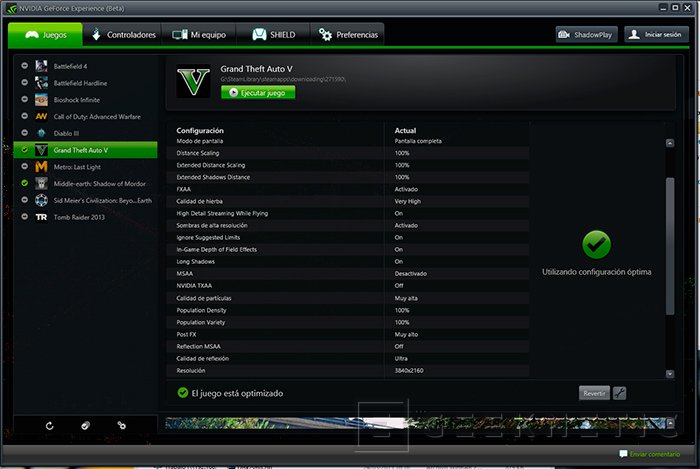This screenshot has height=469, width=700.
Task: Switch to the Controladores tab
Action: [x=123, y=35]
